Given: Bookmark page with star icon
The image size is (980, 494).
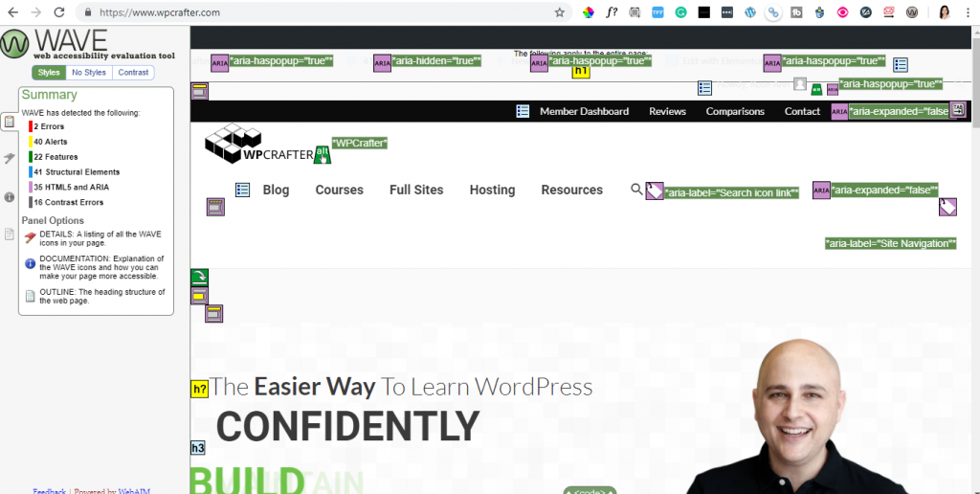Looking at the screenshot, I should tap(559, 11).
